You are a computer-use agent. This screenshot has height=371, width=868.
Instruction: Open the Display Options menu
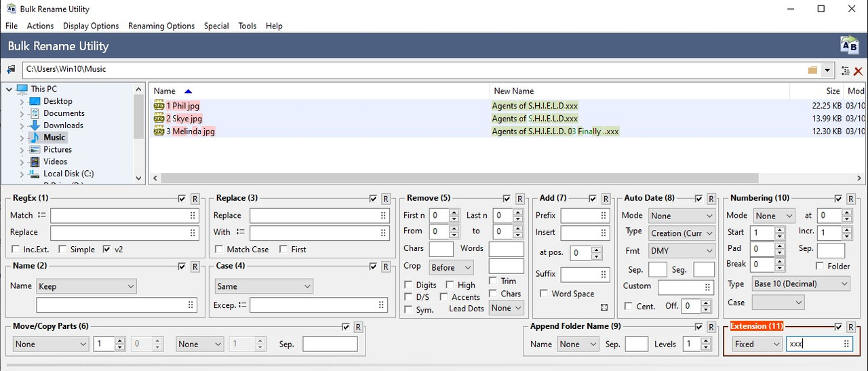(91, 26)
